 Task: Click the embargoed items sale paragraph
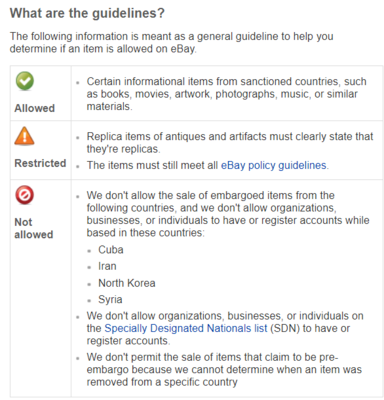coord(228,214)
